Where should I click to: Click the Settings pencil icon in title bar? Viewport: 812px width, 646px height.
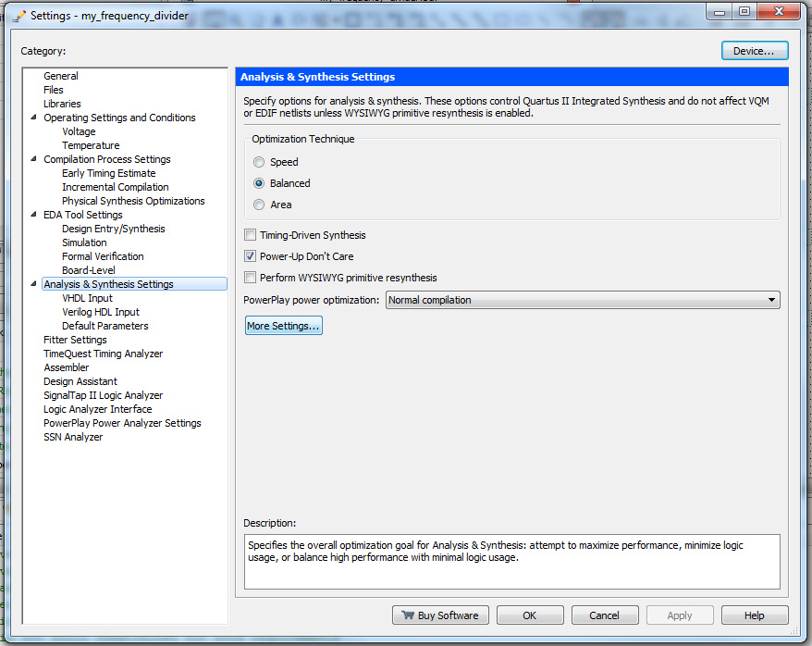18,16
